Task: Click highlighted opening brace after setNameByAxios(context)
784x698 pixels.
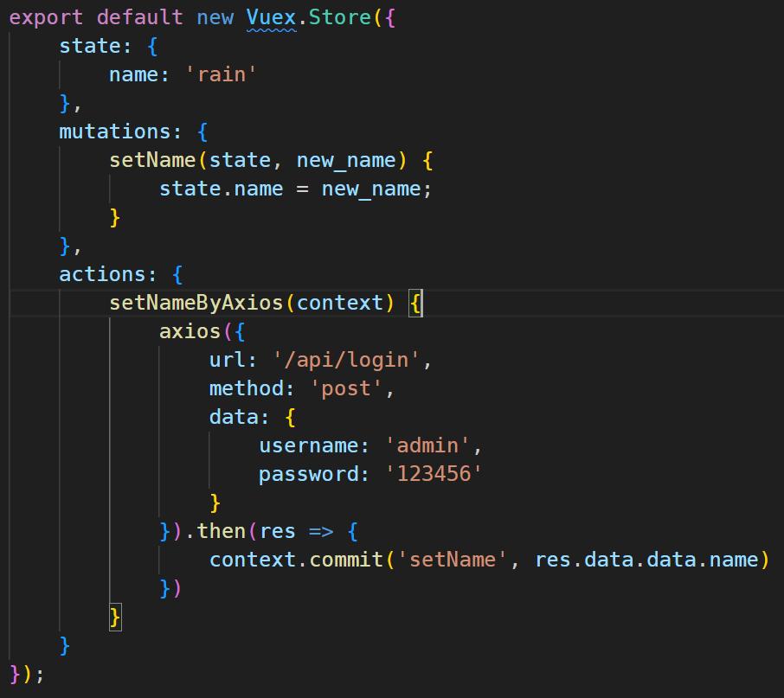Action: (415, 304)
